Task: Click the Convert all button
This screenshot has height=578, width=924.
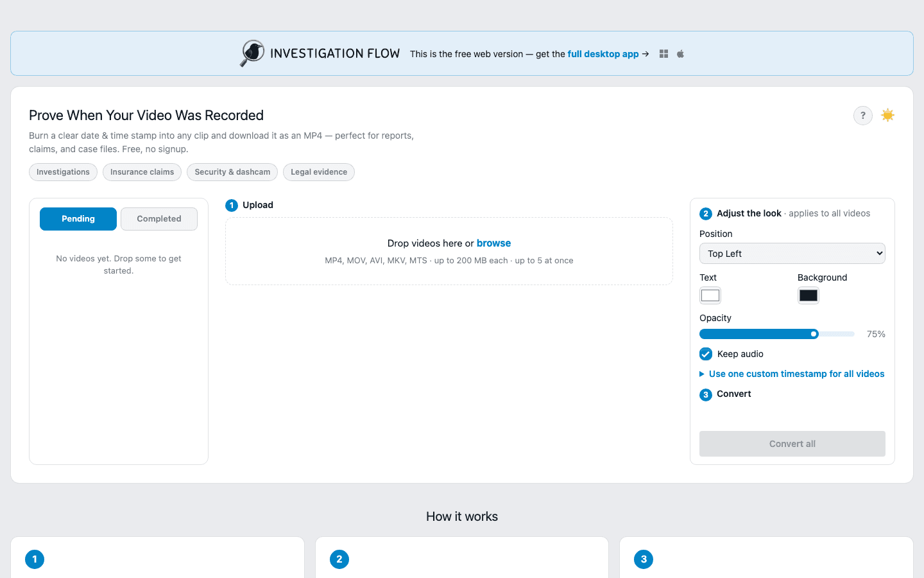Action: (792, 444)
